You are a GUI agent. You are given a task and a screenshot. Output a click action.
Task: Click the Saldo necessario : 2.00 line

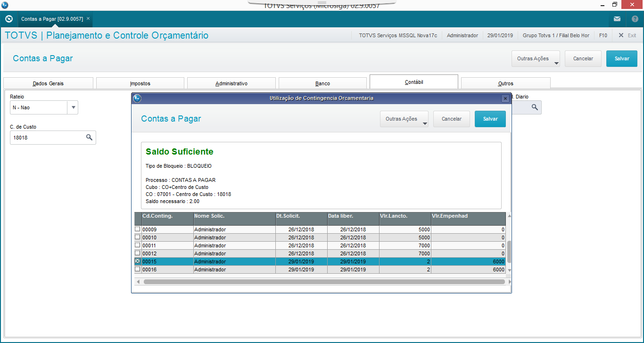coord(173,201)
